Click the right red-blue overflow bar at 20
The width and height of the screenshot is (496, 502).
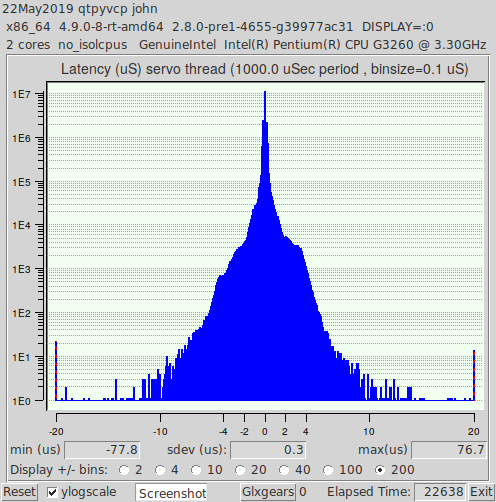(x=474, y=375)
